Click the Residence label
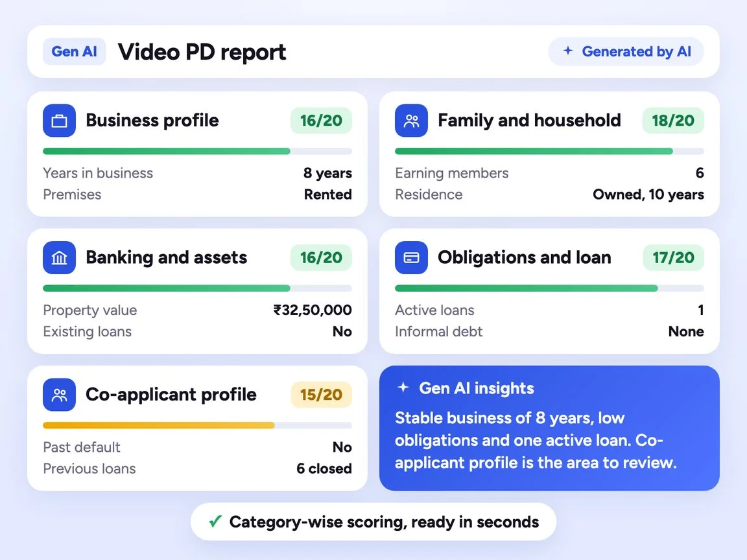Screen dimensions: 747x560 click(x=429, y=194)
